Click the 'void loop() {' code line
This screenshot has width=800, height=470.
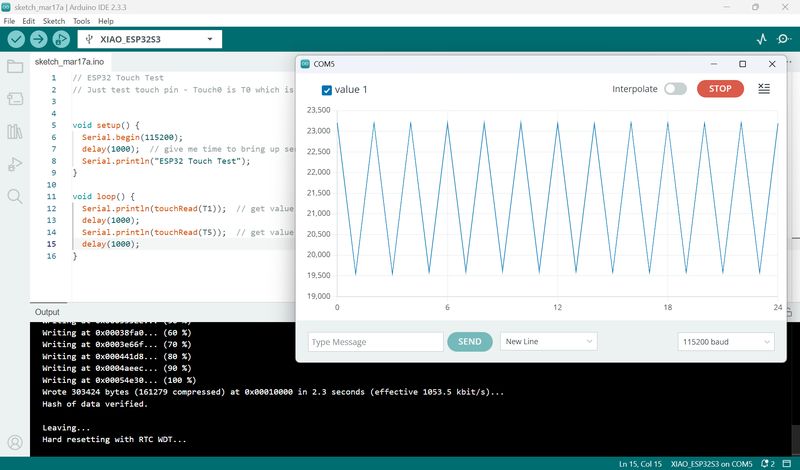coord(103,196)
